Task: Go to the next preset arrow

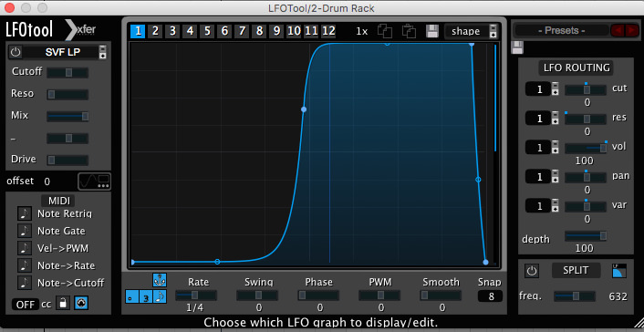Action: tap(631, 30)
